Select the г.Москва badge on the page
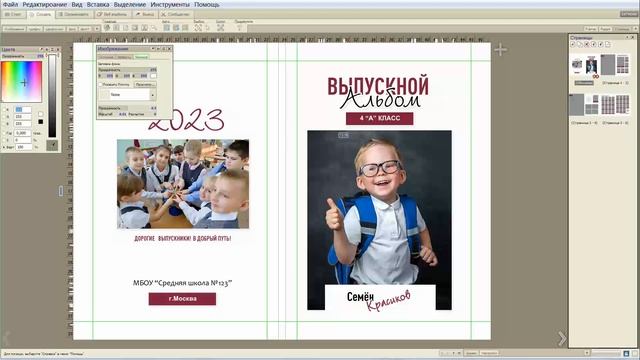 coord(182,299)
